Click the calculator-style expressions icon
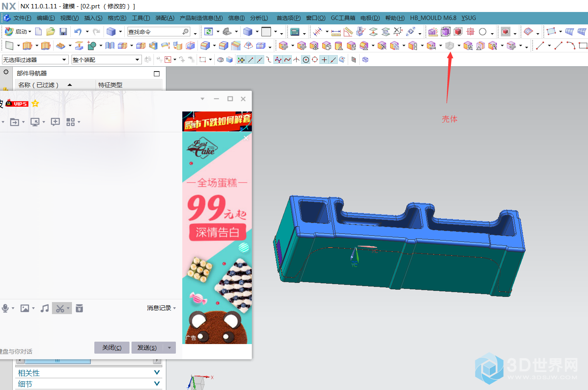Screen dimensions: 588x390 click(295, 32)
